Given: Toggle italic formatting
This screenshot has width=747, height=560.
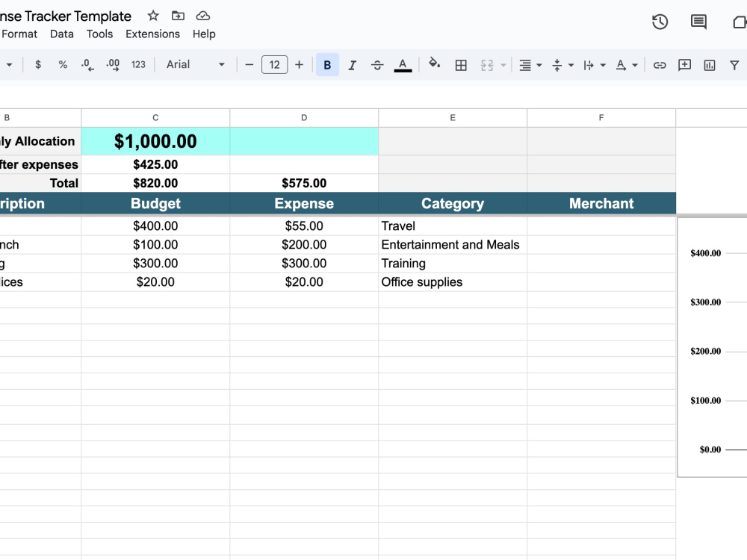Looking at the screenshot, I should pyautogui.click(x=352, y=65).
